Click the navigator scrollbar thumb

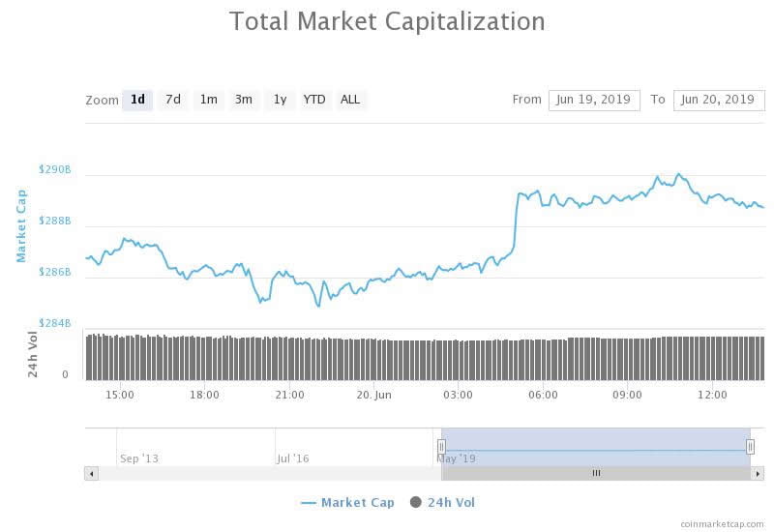click(x=596, y=473)
